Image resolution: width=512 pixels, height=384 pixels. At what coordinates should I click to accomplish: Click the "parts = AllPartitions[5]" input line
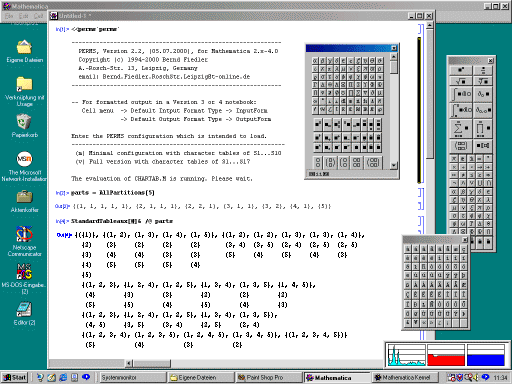[x=113, y=193]
